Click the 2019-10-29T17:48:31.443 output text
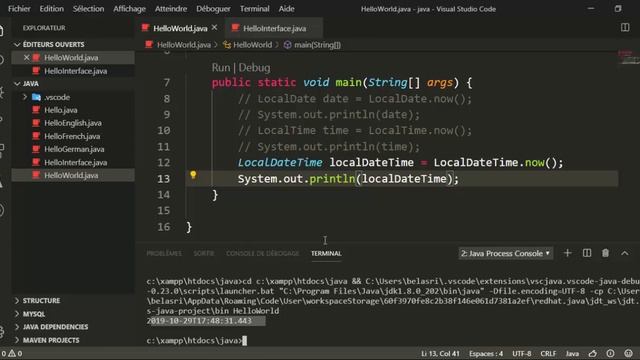640x360 pixels. click(x=199, y=321)
